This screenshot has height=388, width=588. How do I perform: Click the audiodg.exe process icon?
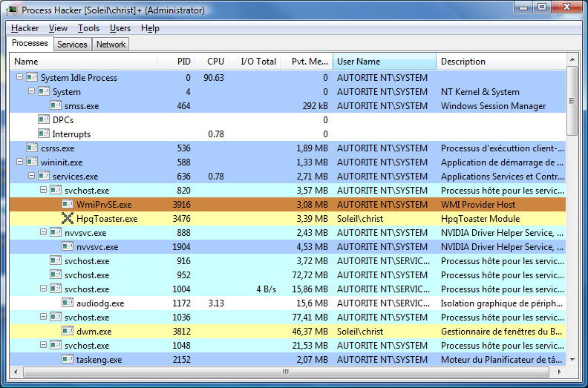[68, 303]
